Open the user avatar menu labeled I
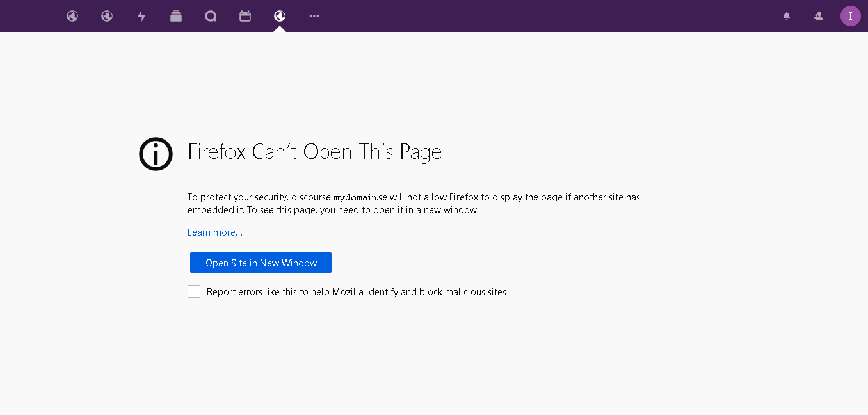868x415 pixels. (851, 16)
